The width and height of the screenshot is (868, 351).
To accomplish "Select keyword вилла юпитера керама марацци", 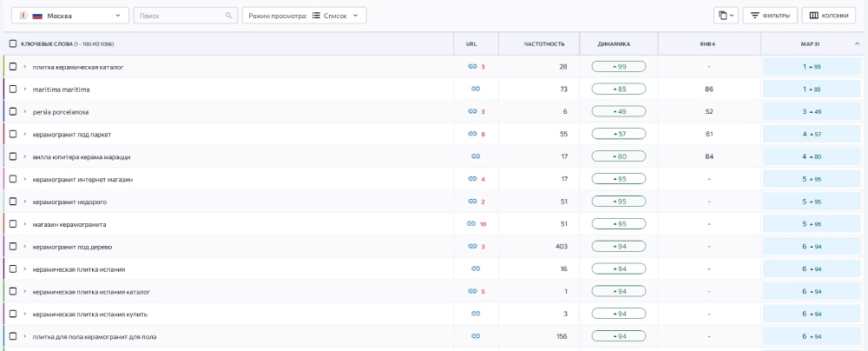I will (82, 156).
